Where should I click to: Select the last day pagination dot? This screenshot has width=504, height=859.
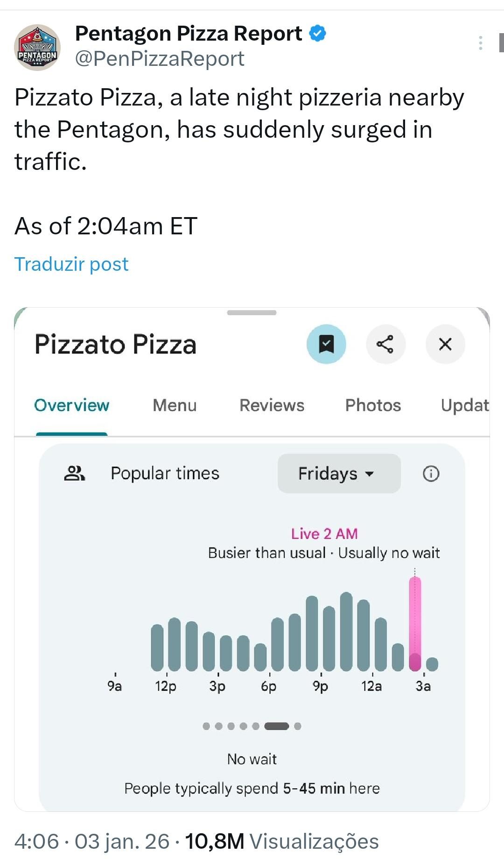(298, 726)
